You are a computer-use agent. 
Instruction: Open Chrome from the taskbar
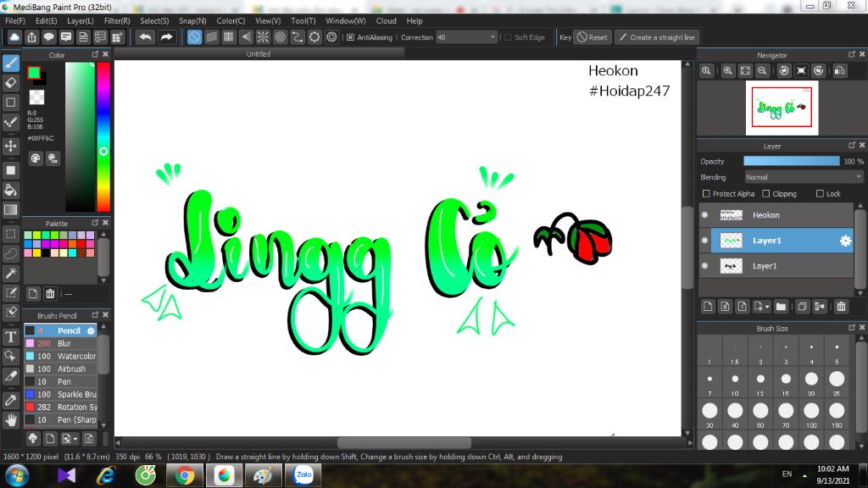click(x=184, y=475)
